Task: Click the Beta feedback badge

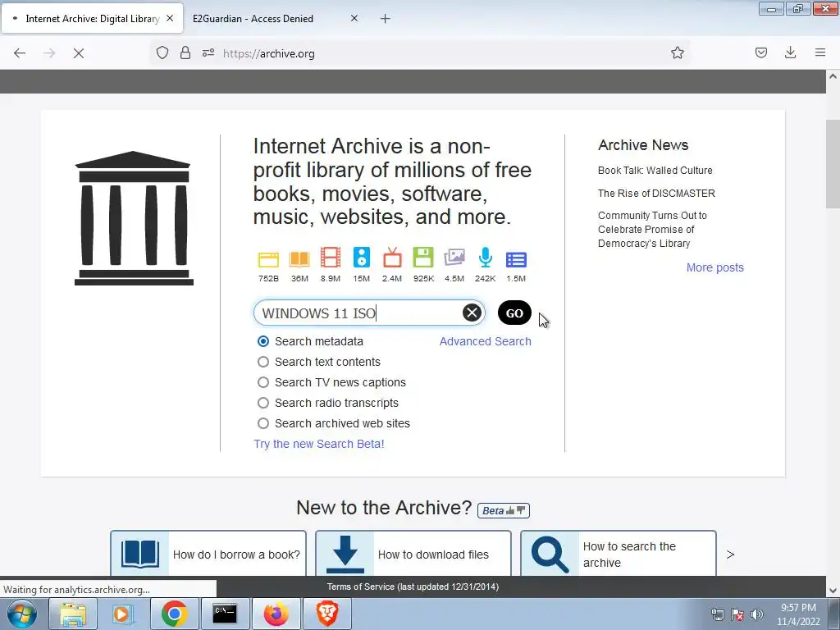Action: click(x=504, y=510)
